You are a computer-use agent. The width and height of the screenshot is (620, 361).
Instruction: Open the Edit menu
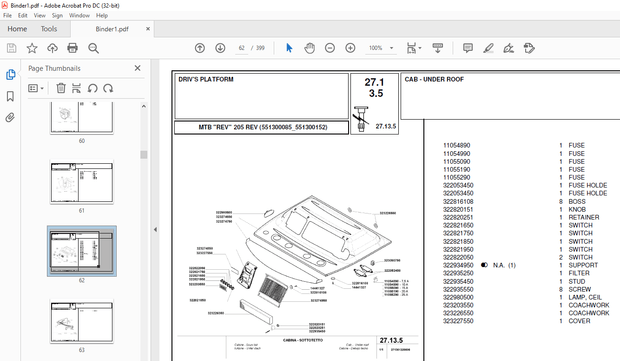[23, 15]
